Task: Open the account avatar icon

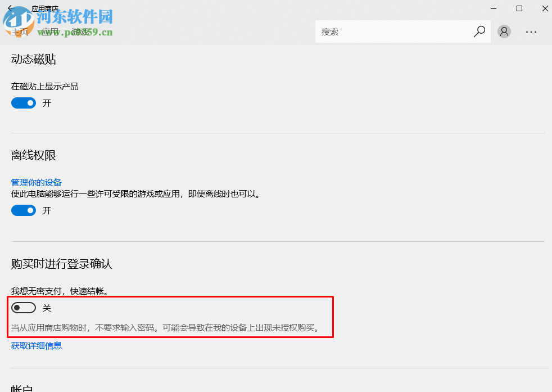Action: 504,31
